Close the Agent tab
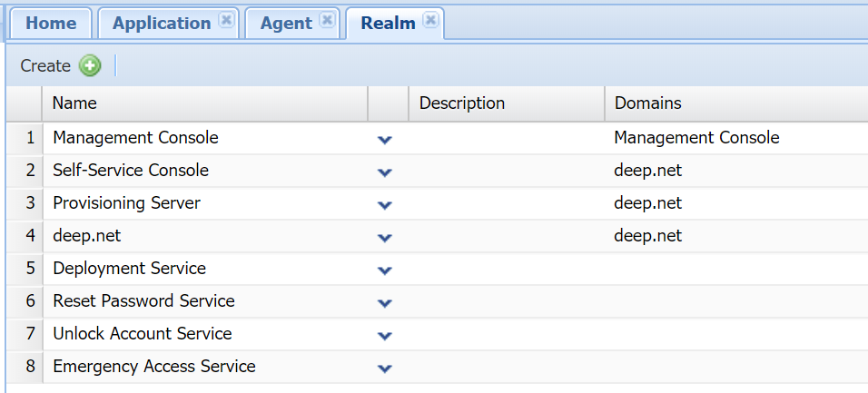The image size is (868, 393). [327, 20]
